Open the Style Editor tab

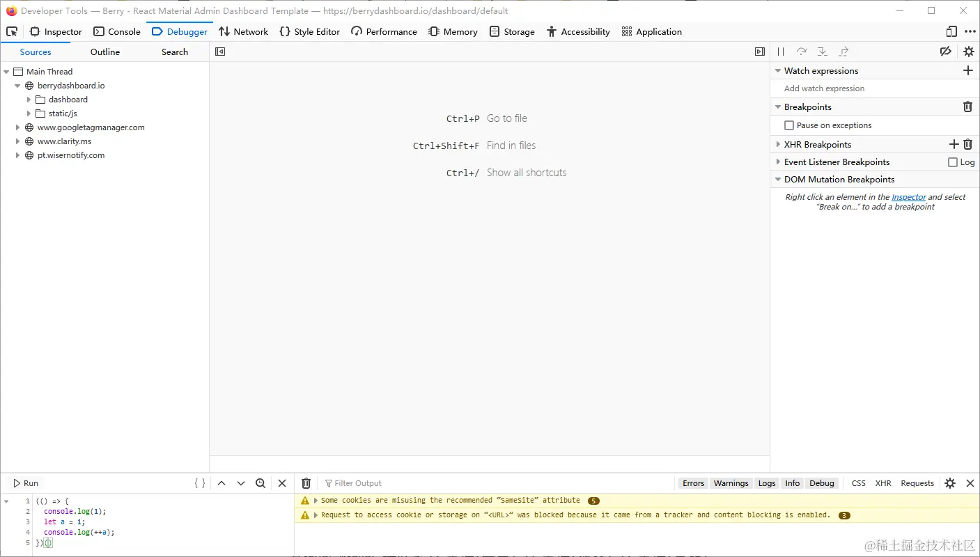click(310, 32)
